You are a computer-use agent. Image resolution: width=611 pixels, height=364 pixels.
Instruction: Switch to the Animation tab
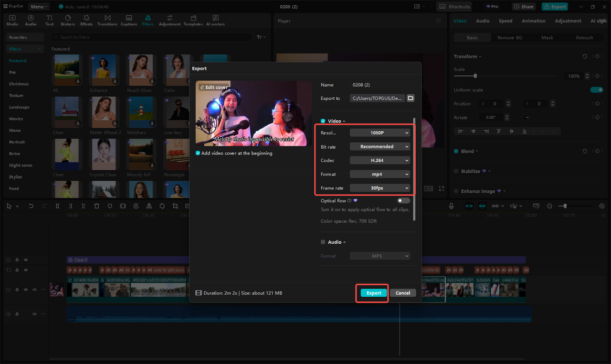click(533, 21)
